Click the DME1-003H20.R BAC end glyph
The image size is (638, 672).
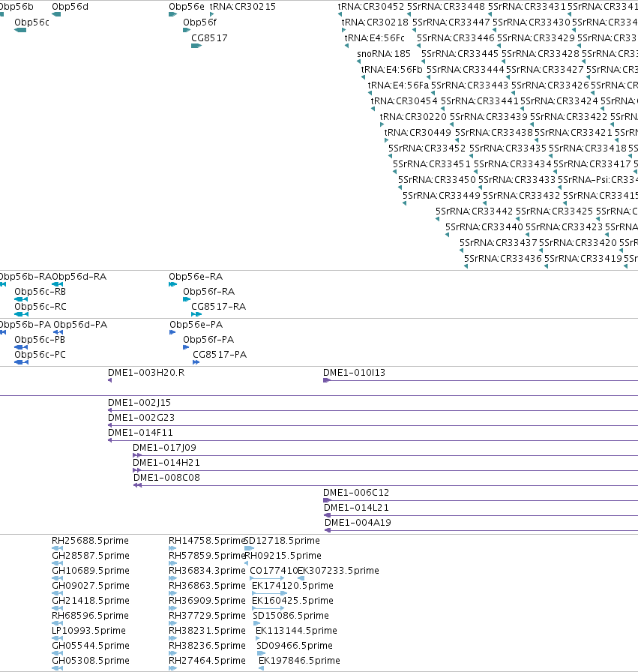click(109, 380)
